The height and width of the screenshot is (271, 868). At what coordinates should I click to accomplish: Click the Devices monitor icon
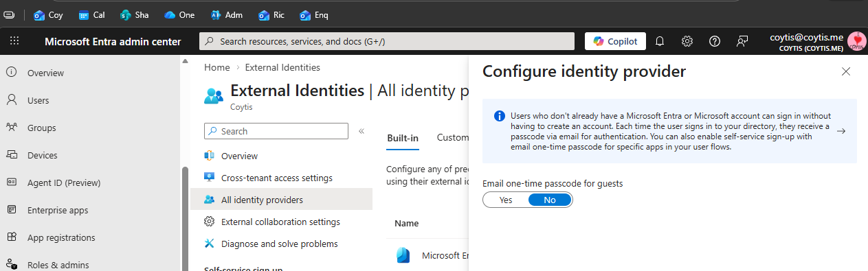(x=12, y=155)
